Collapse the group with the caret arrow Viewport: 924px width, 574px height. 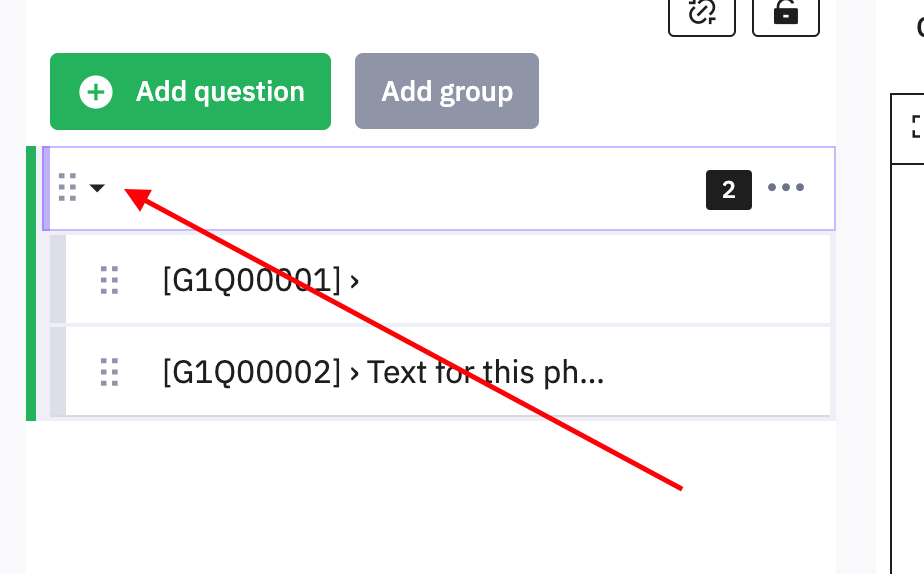tap(97, 187)
